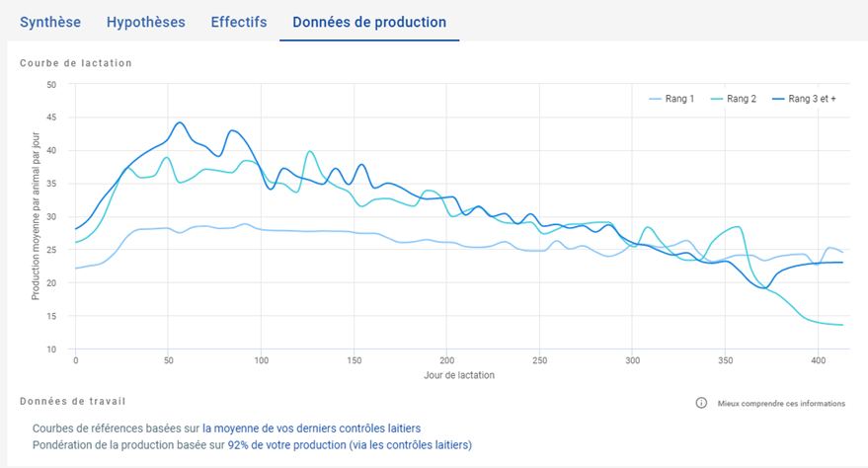Open the 92% de votre production link
The height and width of the screenshot is (468, 868).
pyautogui.click(x=350, y=444)
